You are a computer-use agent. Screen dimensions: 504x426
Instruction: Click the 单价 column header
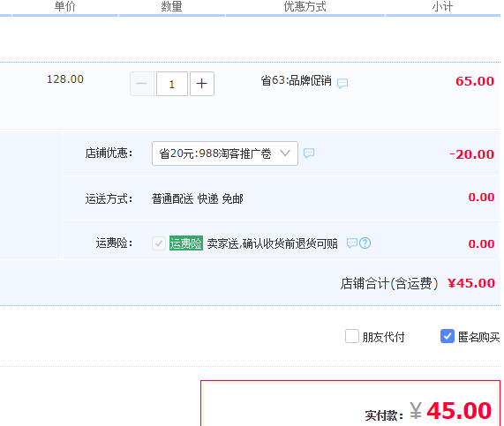click(65, 6)
